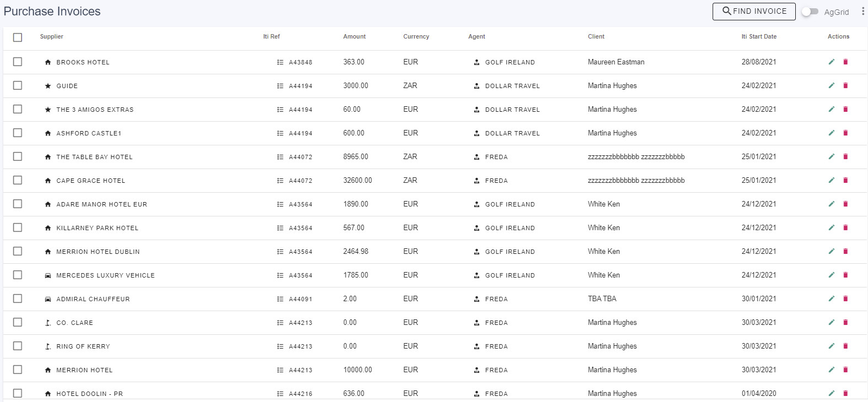The width and height of the screenshot is (868, 402).
Task: Sort by the Supplier column header
Action: click(x=52, y=36)
